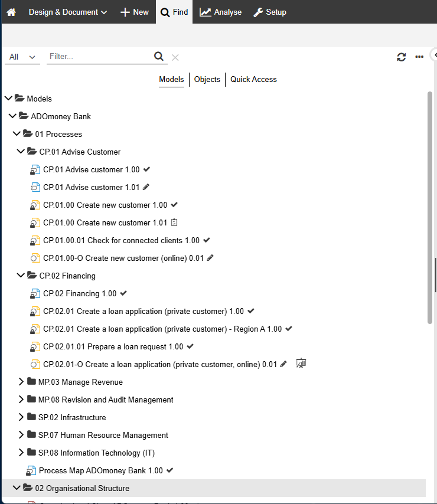This screenshot has height=504, width=437.
Task: Click the New button in the top bar
Action: click(134, 12)
